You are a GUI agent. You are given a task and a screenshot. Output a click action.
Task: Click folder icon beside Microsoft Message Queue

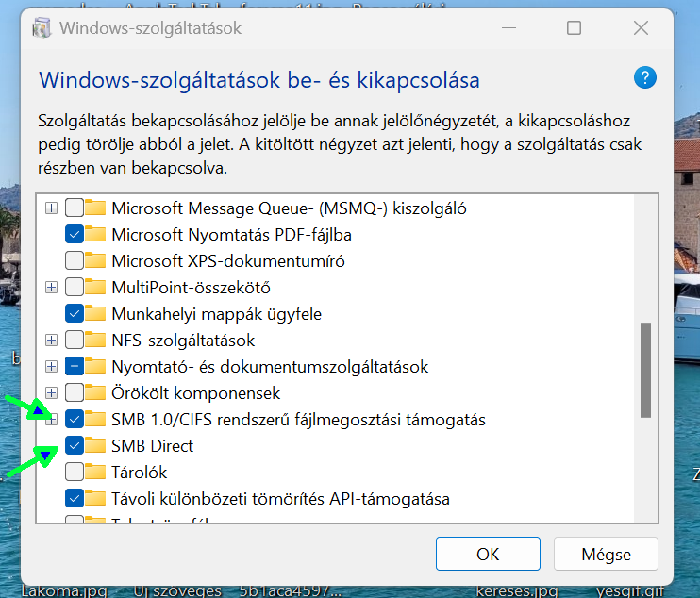click(x=95, y=208)
